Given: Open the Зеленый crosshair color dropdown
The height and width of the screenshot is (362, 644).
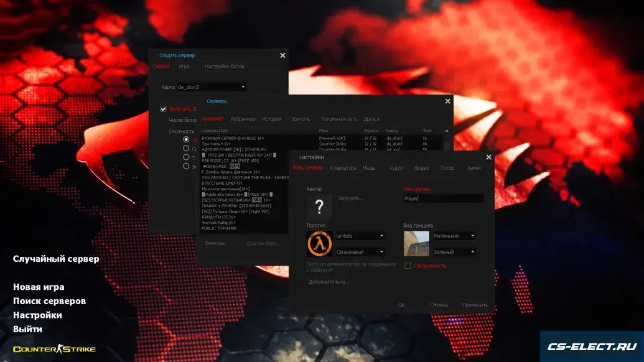Looking at the screenshot, I should [454, 252].
